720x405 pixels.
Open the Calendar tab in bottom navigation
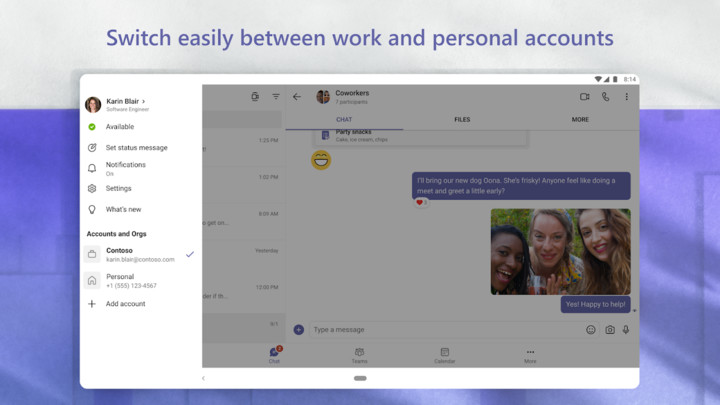pyautogui.click(x=444, y=355)
